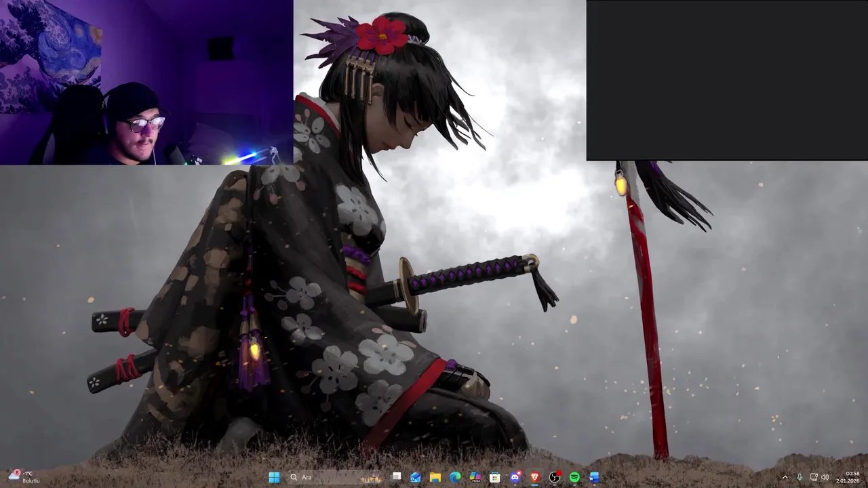Image resolution: width=868 pixels, height=488 pixels.
Task: Launch Microsoft Edge from the taskbar
Action: 455,477
